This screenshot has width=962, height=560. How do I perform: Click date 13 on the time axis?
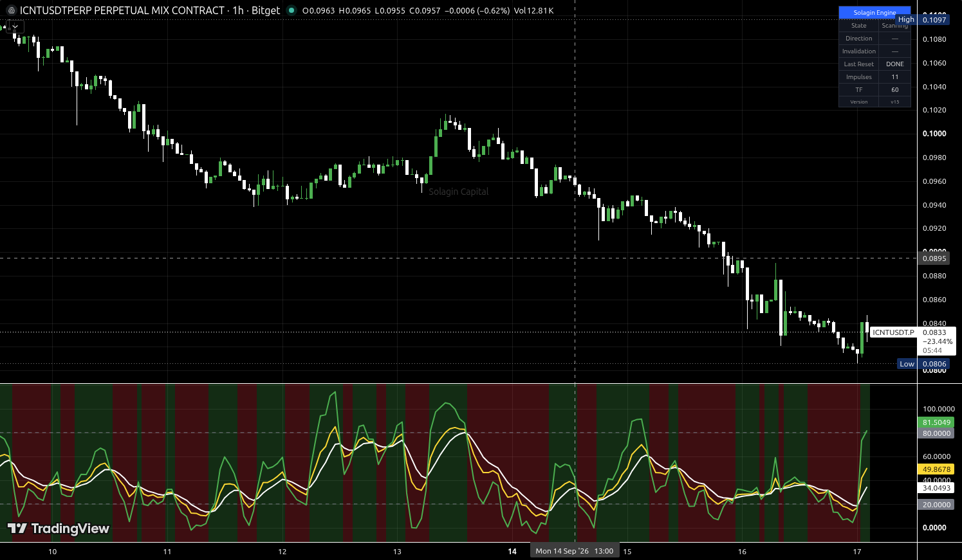tap(397, 552)
